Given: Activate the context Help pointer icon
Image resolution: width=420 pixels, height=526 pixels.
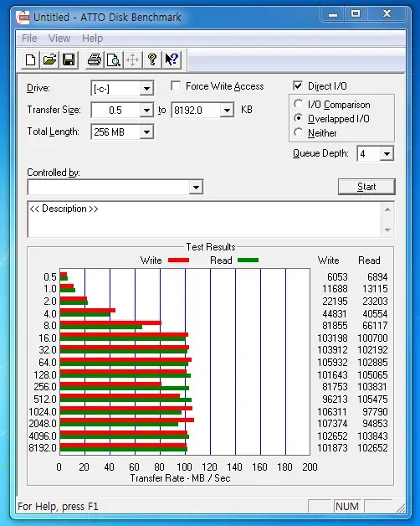Looking at the screenshot, I should pyautogui.click(x=172, y=60).
